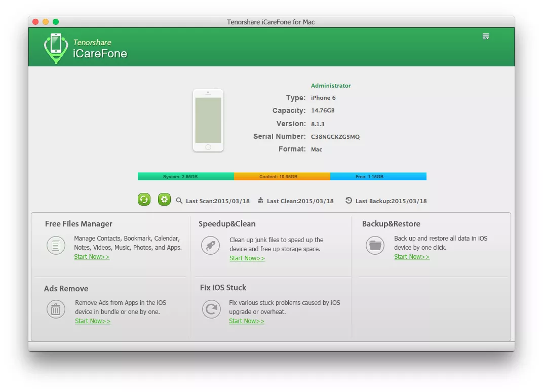Click the Backup&Restore heading

pos(392,224)
